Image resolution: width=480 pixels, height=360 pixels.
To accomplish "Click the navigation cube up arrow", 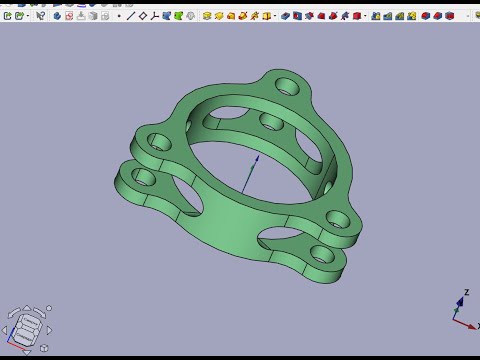I will 27,308.
